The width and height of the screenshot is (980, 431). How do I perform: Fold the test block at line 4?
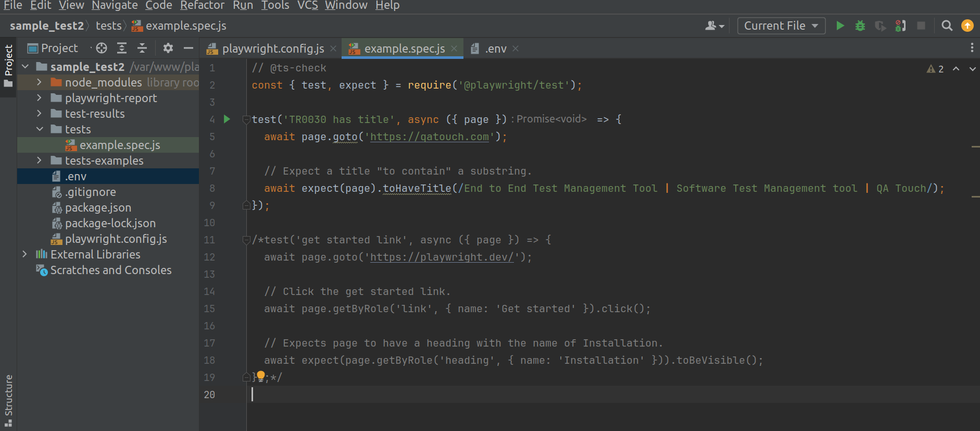point(246,119)
